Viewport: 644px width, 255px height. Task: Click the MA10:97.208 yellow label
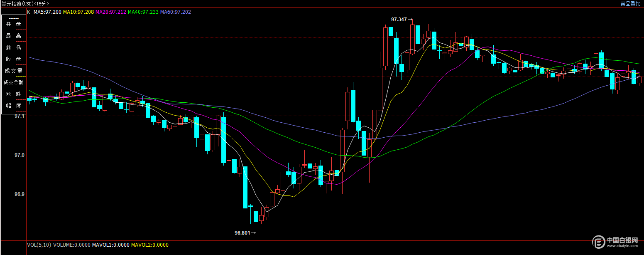tap(78, 12)
